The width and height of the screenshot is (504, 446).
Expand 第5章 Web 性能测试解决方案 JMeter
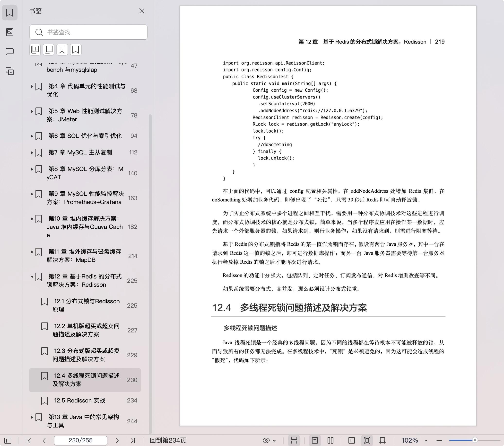(x=32, y=111)
